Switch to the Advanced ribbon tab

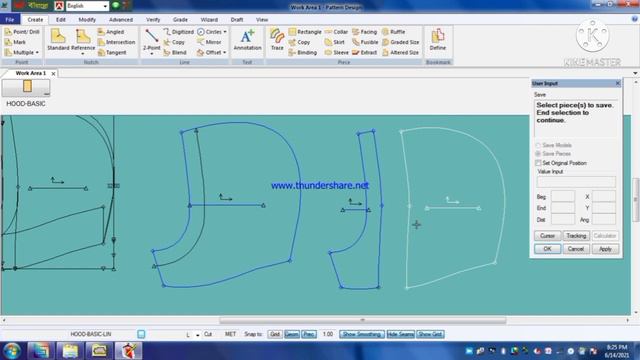[x=121, y=20]
